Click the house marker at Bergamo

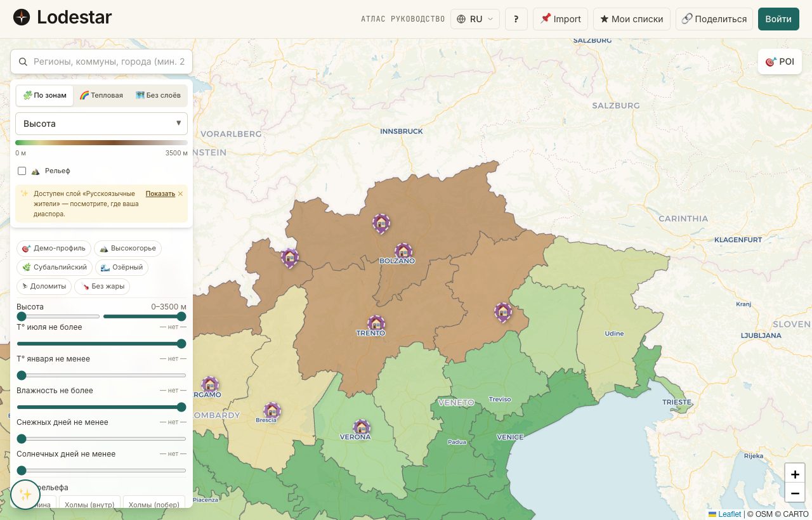point(210,385)
